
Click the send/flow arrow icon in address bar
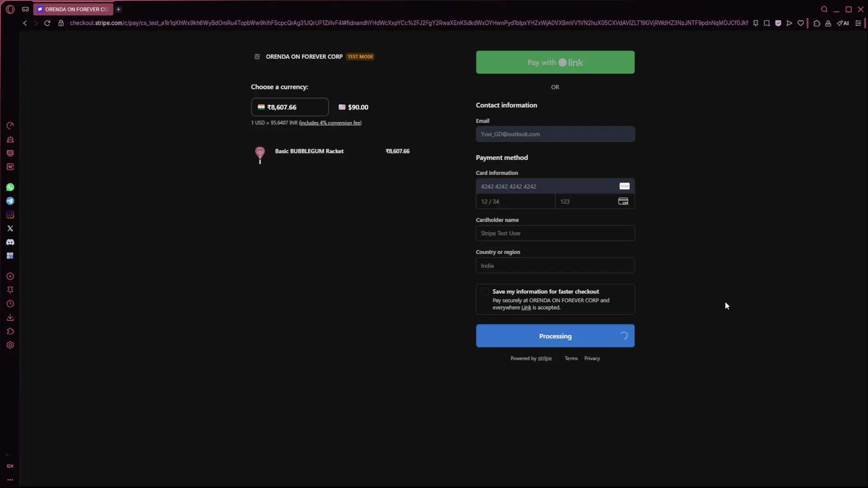tap(789, 23)
